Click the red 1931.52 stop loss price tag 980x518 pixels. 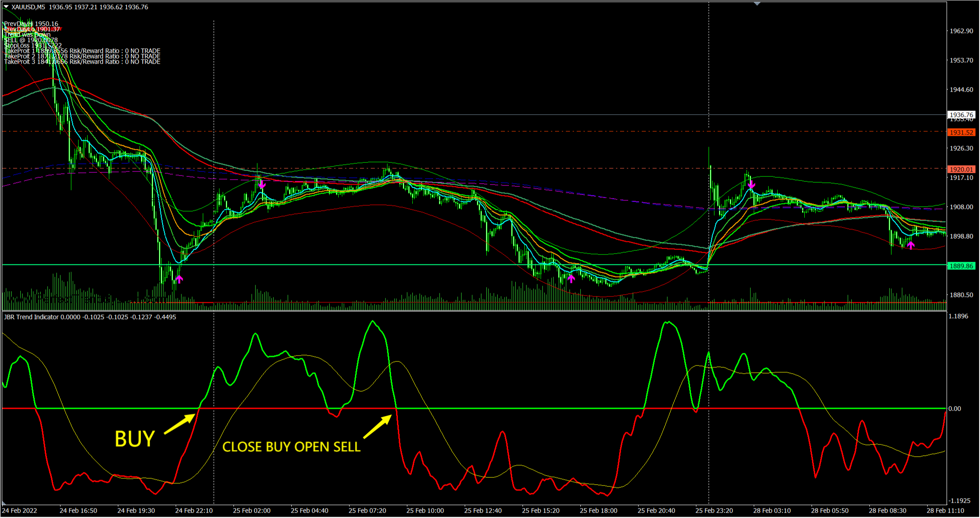point(961,132)
